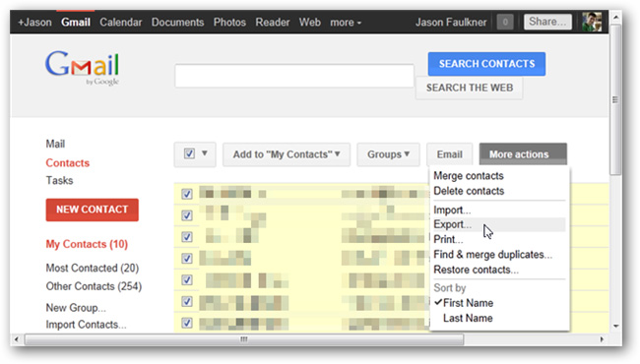The height and width of the screenshot is (364, 640).
Task: Uncheck the sixth contact row checkbox
Action: (187, 302)
